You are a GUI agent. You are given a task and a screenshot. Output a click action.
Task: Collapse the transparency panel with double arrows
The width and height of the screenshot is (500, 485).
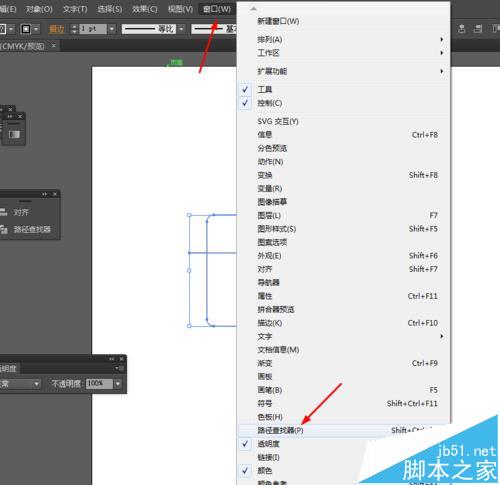[112, 359]
